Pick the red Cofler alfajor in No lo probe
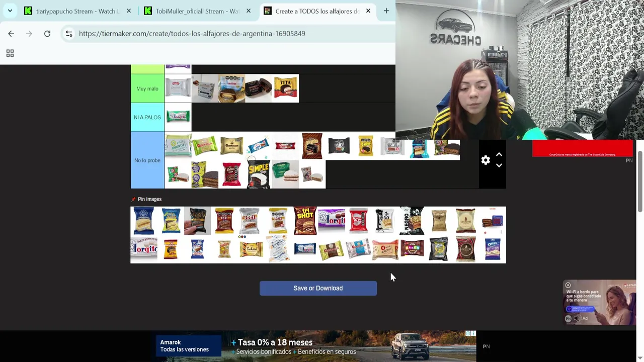 [232, 174]
